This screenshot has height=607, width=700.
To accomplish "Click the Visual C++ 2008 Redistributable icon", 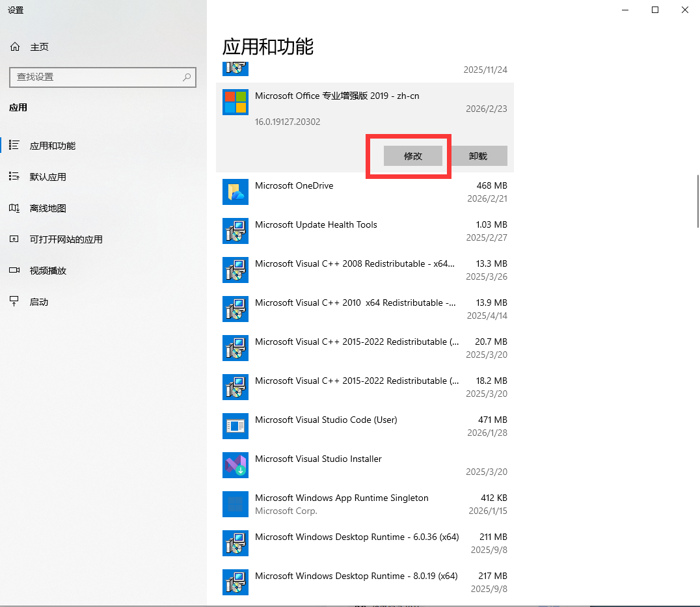I will coord(236,270).
